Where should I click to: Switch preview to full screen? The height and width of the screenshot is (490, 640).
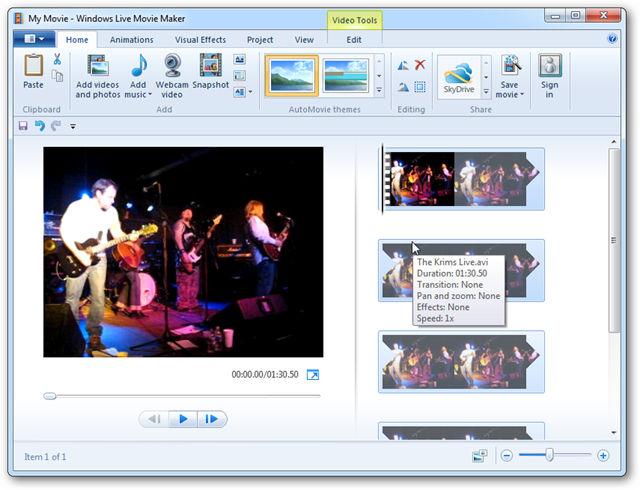pos(312,375)
